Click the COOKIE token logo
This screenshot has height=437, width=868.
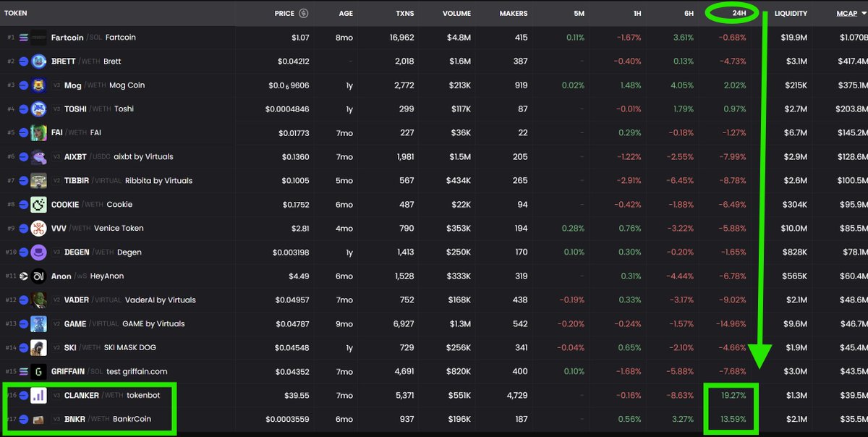click(x=39, y=205)
